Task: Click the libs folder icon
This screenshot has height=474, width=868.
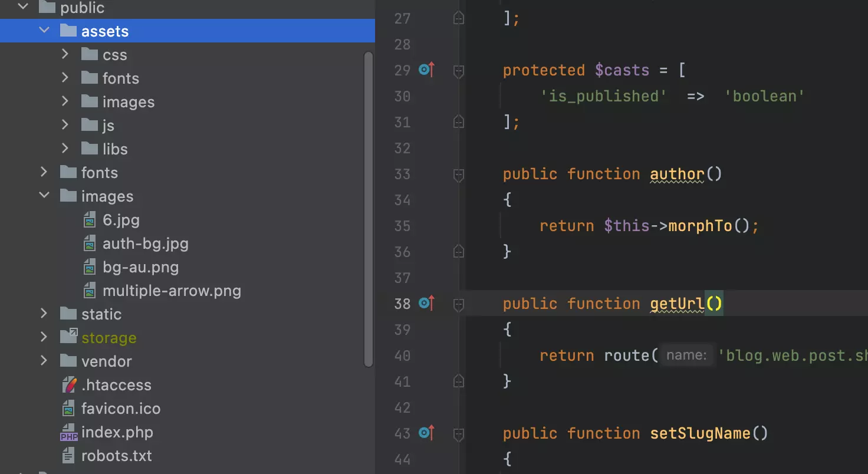Action: (90, 149)
